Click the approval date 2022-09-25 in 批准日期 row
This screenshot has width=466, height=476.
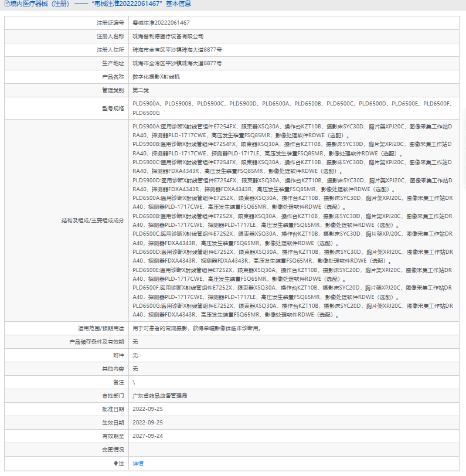coord(148,409)
